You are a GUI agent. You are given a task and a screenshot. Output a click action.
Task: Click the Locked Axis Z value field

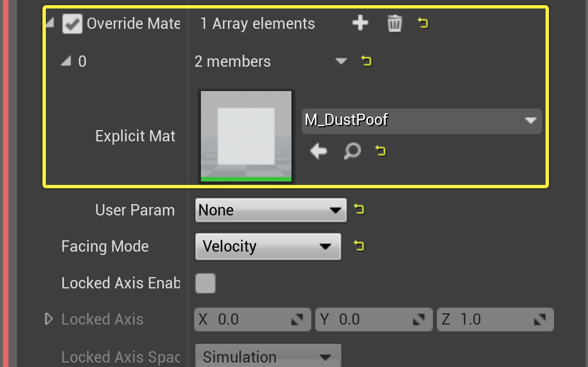[x=495, y=319]
